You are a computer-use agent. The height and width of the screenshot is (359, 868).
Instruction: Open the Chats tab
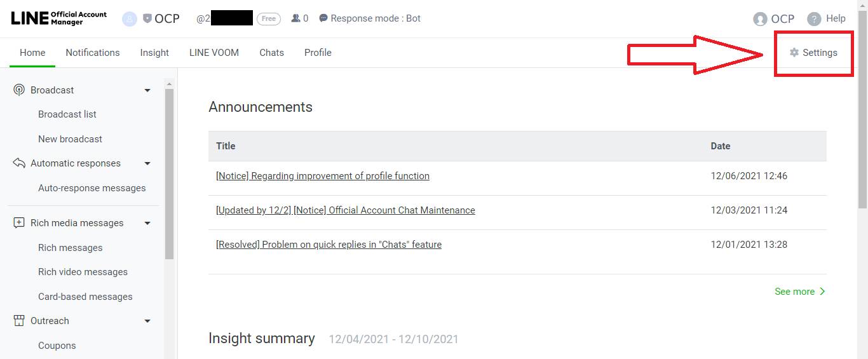pos(271,53)
